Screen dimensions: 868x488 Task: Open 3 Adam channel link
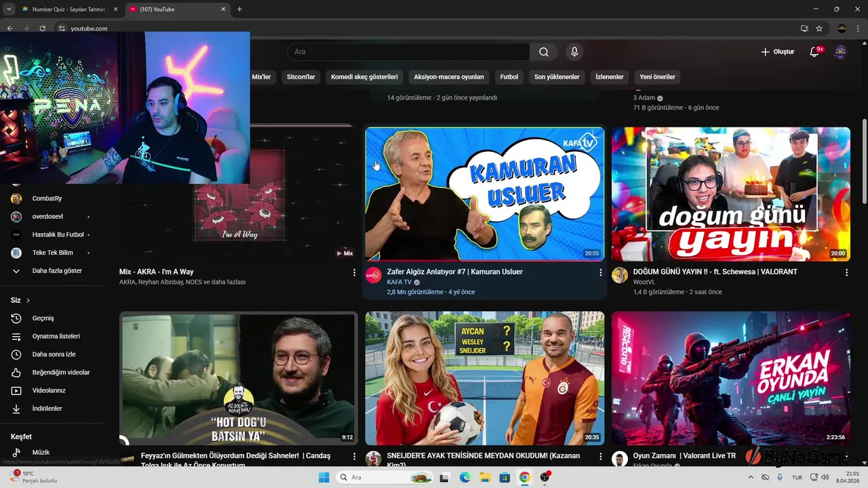tap(644, 98)
